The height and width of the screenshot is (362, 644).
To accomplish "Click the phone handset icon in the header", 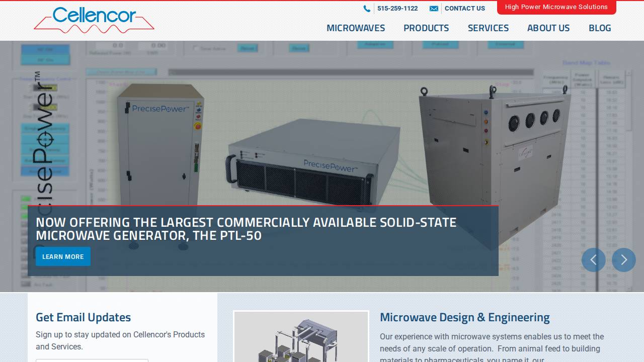I will point(367,8).
